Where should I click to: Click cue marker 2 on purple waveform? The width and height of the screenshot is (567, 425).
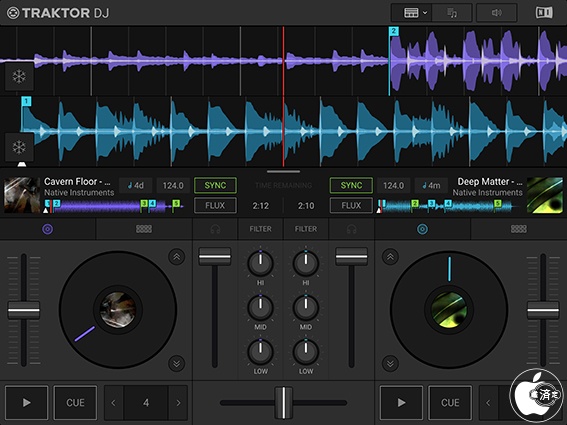(394, 31)
